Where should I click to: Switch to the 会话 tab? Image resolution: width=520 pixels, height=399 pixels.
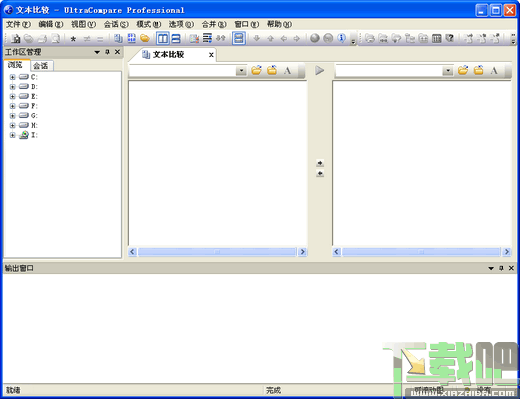(41, 66)
